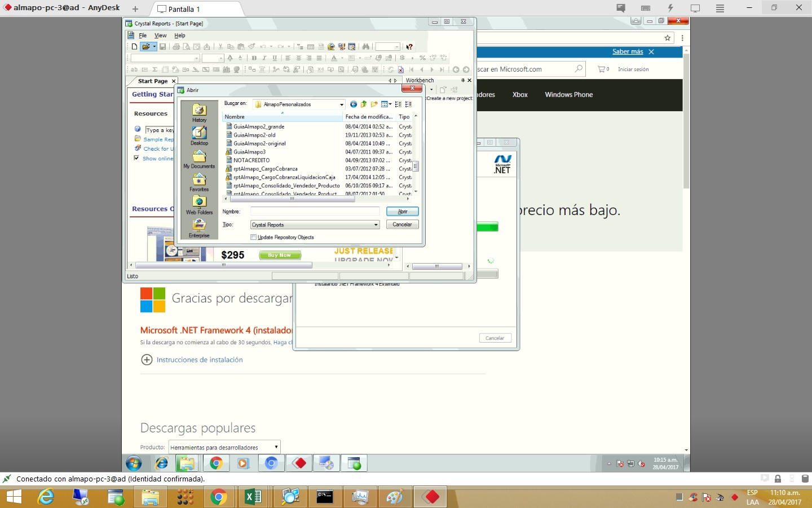Image resolution: width=812 pixels, height=508 pixels.
Task: Click the blue back arrow in Abrir dialog
Action: pos(354,104)
